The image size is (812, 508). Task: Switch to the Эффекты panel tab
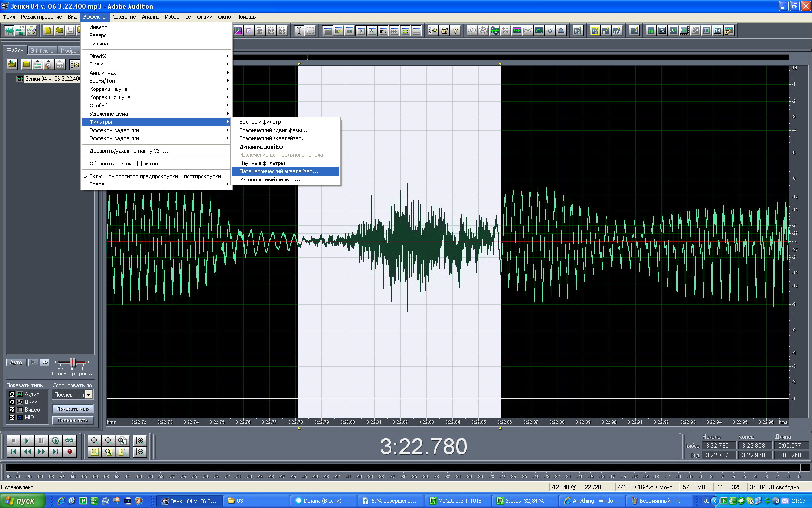click(43, 51)
